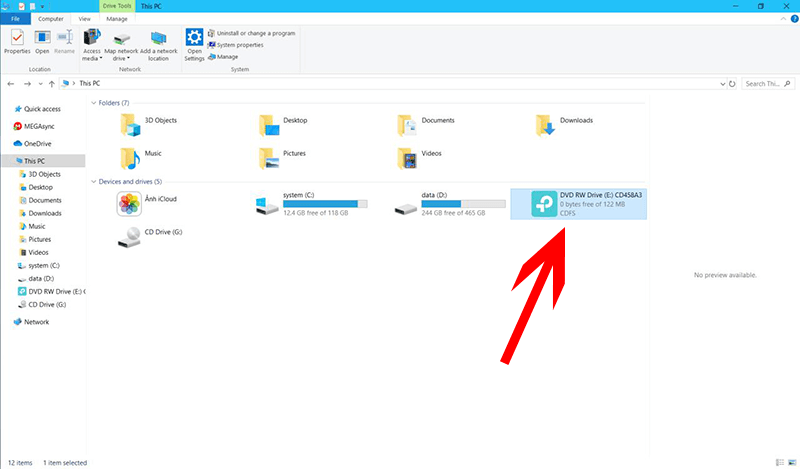The width and height of the screenshot is (800, 469).
Task: Collapse the Folders (7) group
Action: (93, 103)
